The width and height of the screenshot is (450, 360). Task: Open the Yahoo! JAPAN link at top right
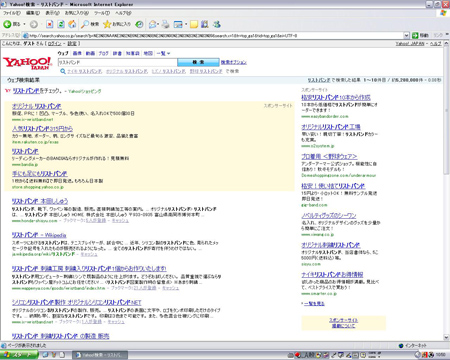(410, 43)
